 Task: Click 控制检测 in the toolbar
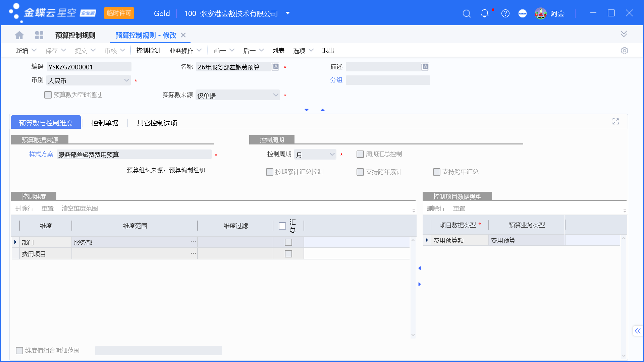tap(148, 51)
